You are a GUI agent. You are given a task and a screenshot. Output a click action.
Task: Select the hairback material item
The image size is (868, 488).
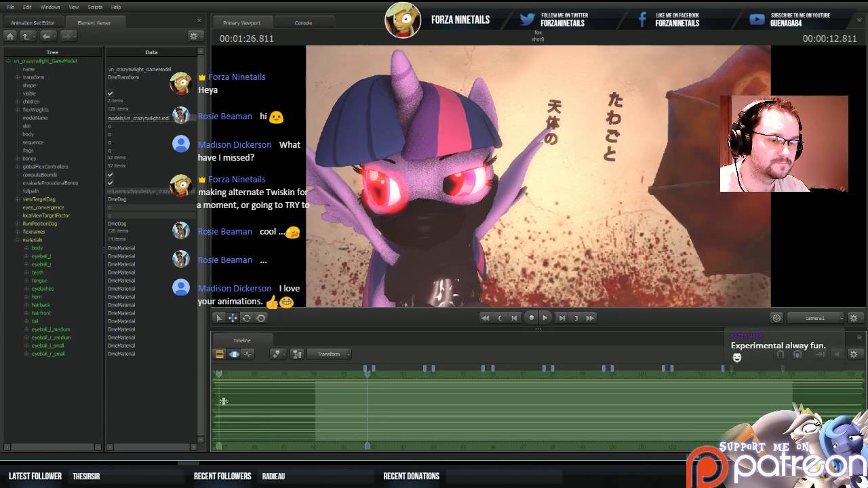[x=41, y=305]
